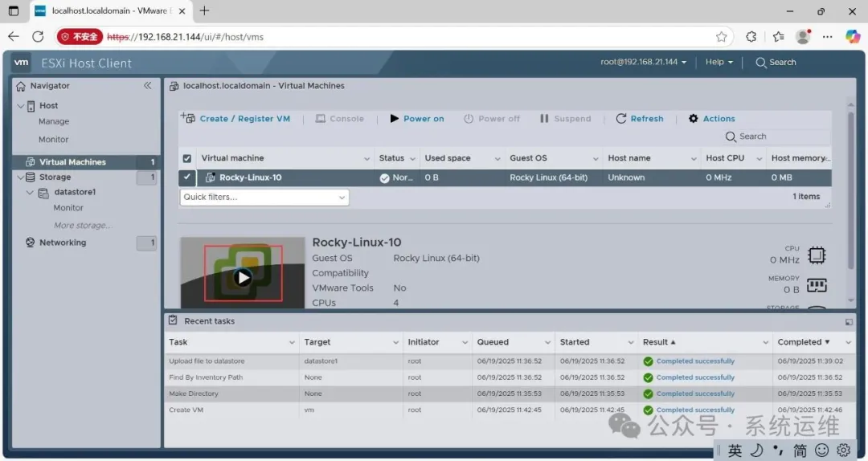Minimize the Recent tasks panel icon

click(x=849, y=321)
